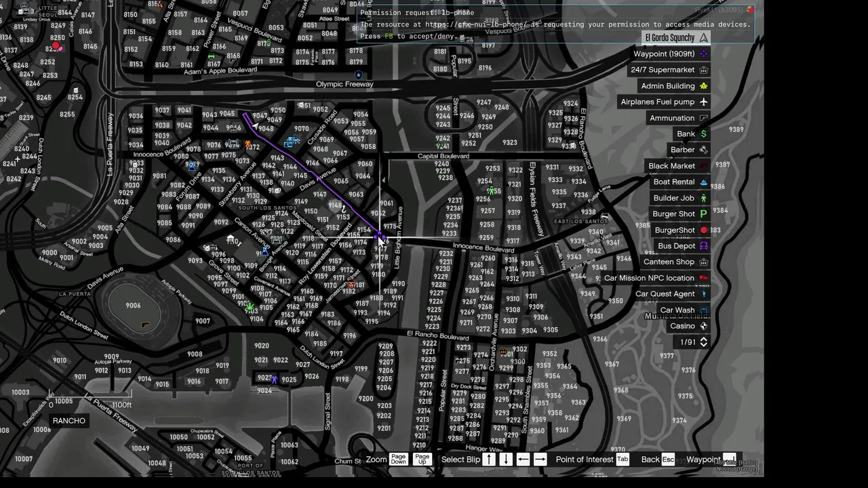Viewport: 868px width, 488px height.
Task: Select blip with the up arrow key
Action: coord(488,460)
